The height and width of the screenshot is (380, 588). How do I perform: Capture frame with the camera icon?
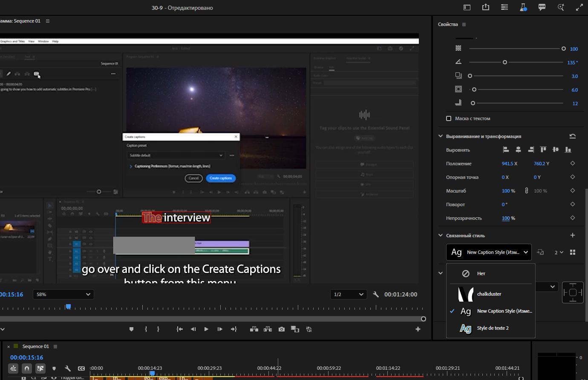pyautogui.click(x=282, y=329)
